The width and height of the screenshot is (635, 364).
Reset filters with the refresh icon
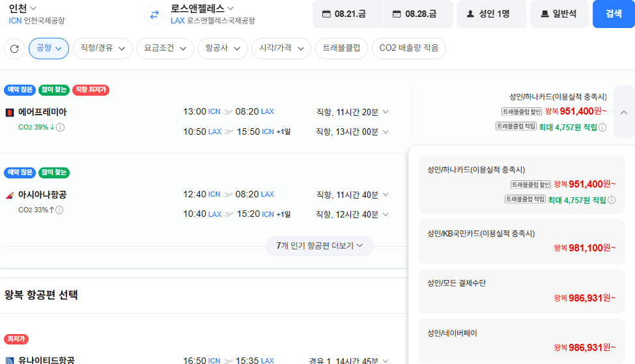click(x=14, y=49)
